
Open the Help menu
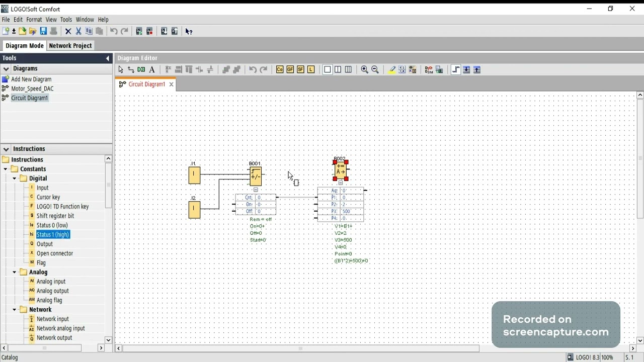[x=103, y=20]
